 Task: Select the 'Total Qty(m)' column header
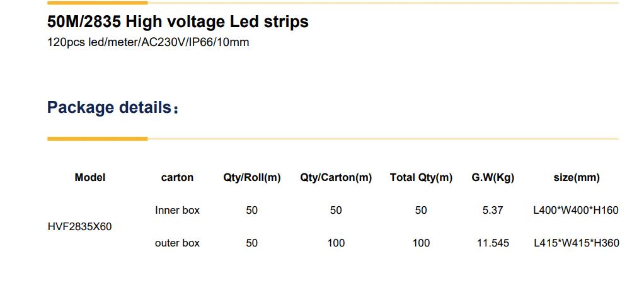click(x=421, y=178)
